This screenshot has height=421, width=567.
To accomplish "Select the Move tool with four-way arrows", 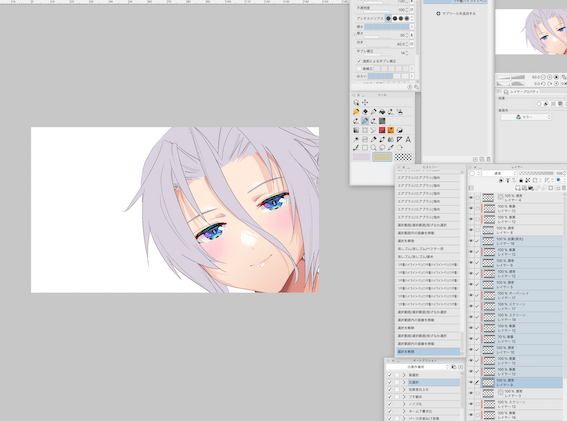I will 365,103.
